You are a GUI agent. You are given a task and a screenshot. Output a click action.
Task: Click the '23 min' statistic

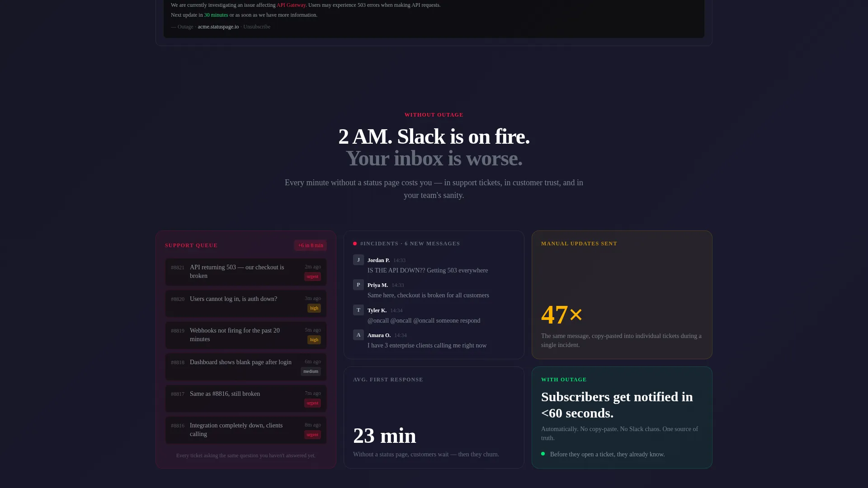point(385,436)
